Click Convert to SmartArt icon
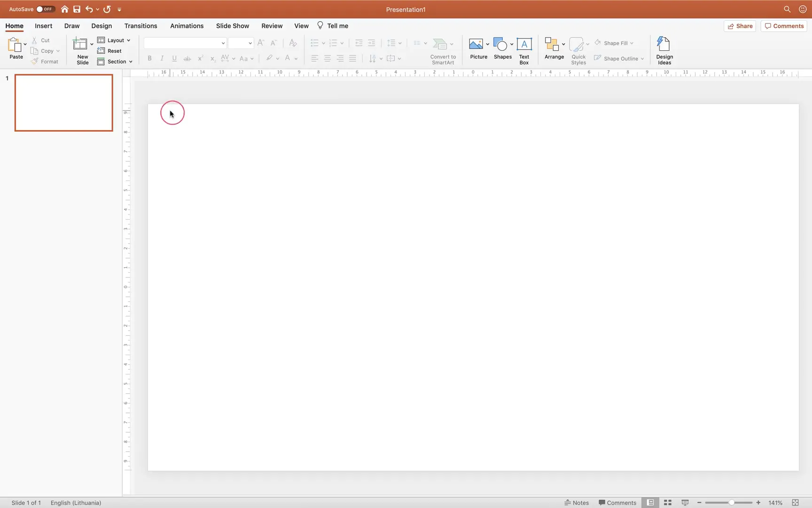This screenshot has height=508, width=812. pyautogui.click(x=440, y=44)
